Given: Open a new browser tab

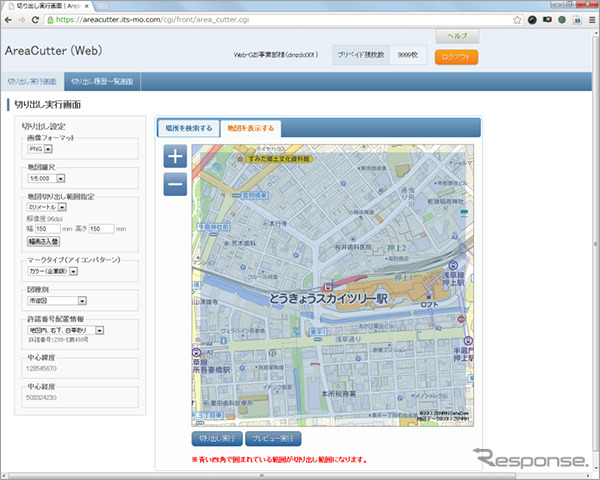Looking at the screenshot, I should tap(100, 6).
